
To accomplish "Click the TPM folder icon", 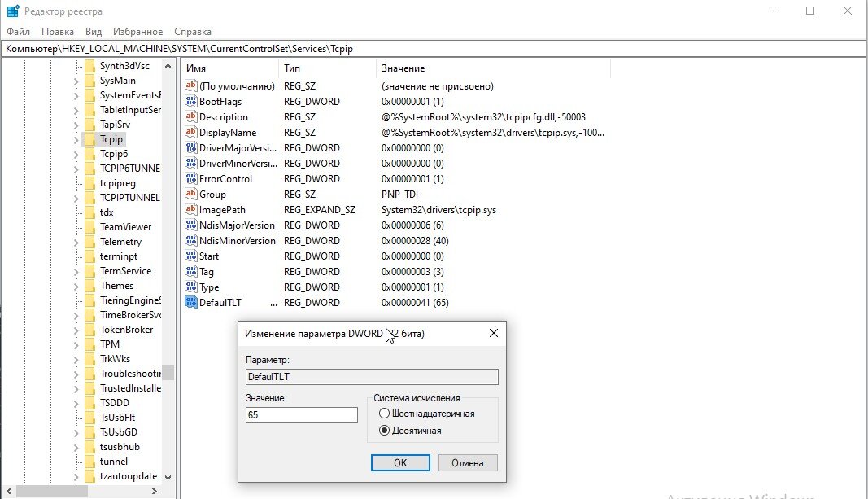I will (x=89, y=344).
